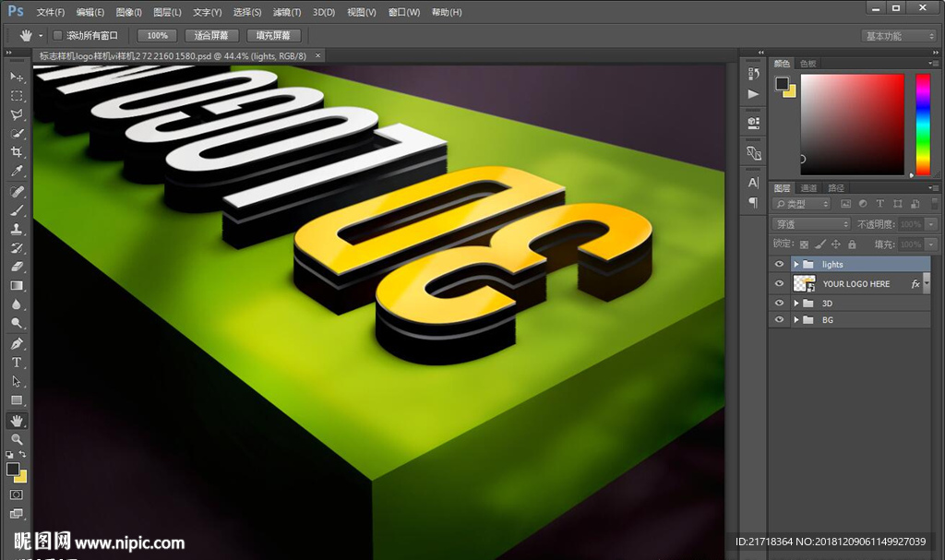Image resolution: width=945 pixels, height=560 pixels.
Task: Enable the scroll all windows checkbox
Action: tap(57, 36)
